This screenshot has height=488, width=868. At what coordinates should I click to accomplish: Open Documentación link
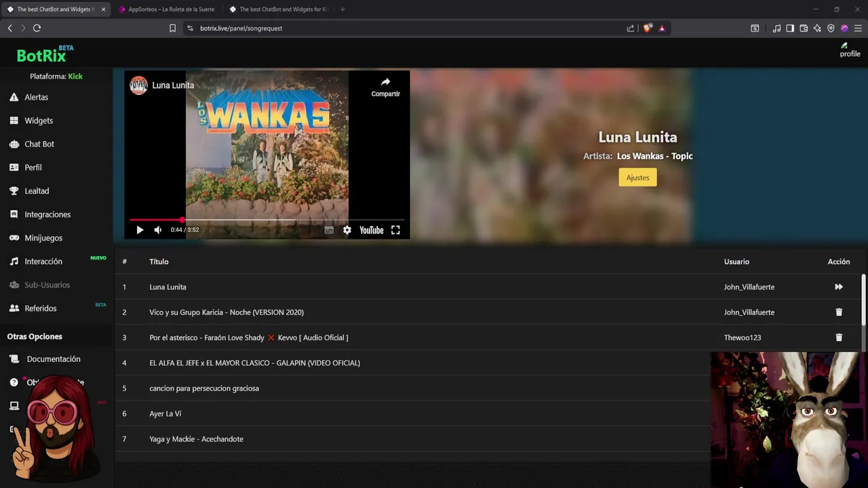53,359
